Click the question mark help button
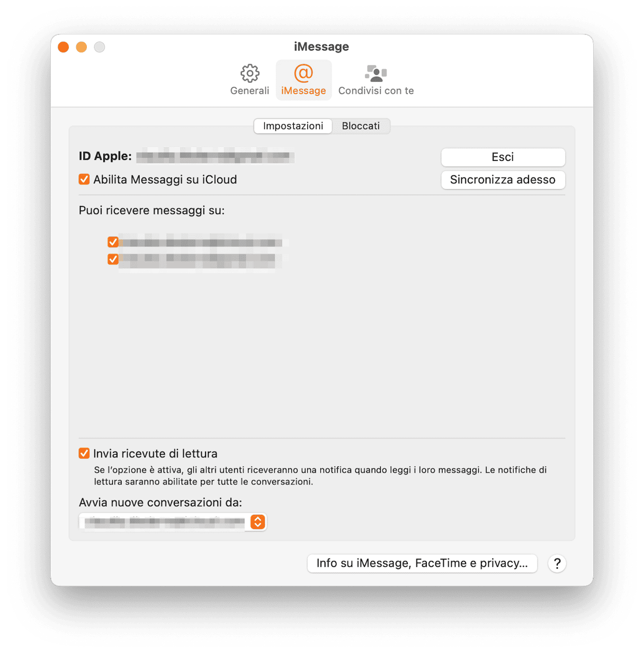Image resolution: width=644 pixels, height=653 pixels. click(x=557, y=563)
